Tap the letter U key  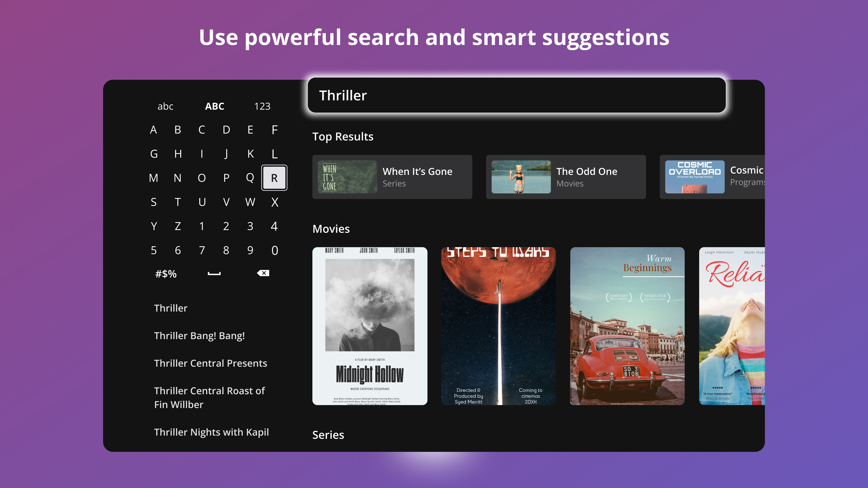click(202, 202)
